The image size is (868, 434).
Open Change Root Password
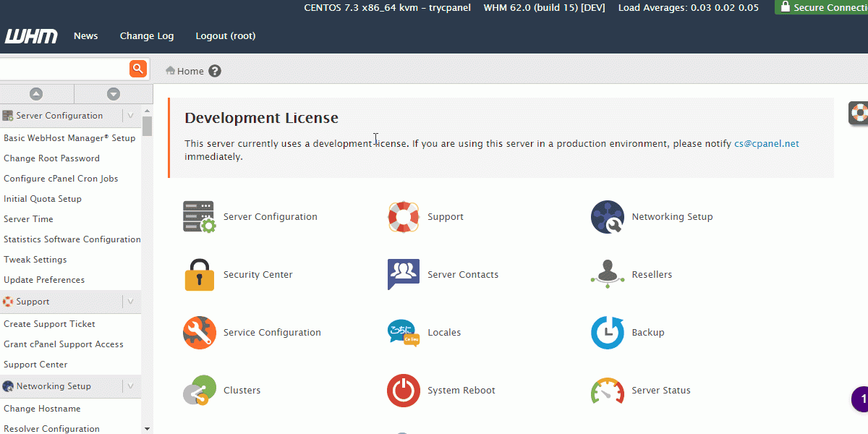coord(51,158)
